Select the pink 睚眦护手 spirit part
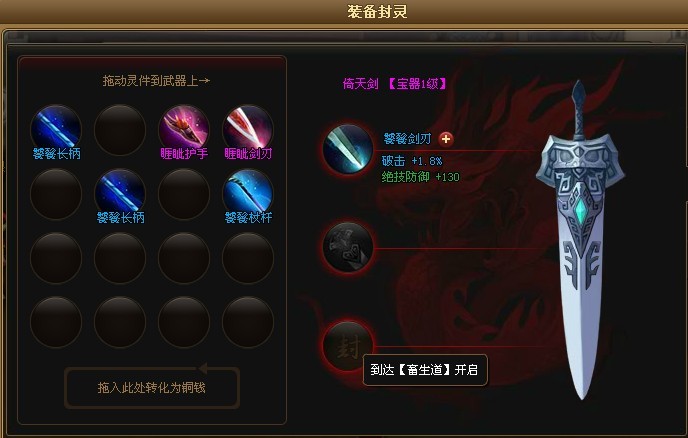Viewport: 688px width, 438px height. pyautogui.click(x=184, y=130)
